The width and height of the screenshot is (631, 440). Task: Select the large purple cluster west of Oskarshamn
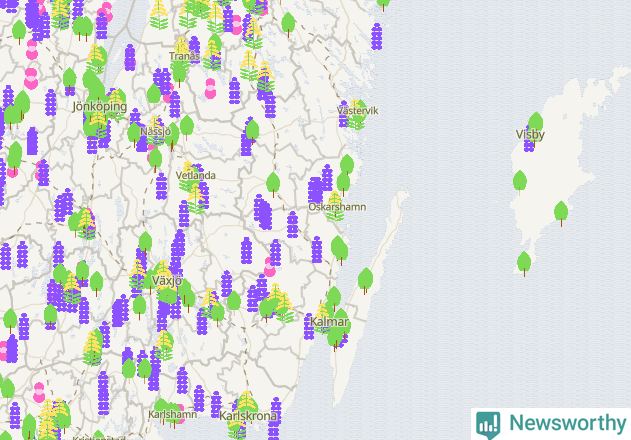[x=316, y=190]
